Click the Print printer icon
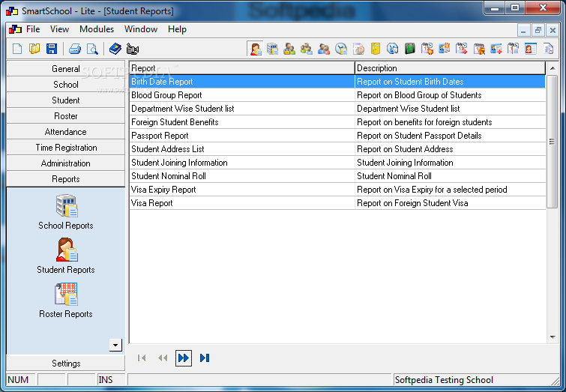 (x=75, y=49)
